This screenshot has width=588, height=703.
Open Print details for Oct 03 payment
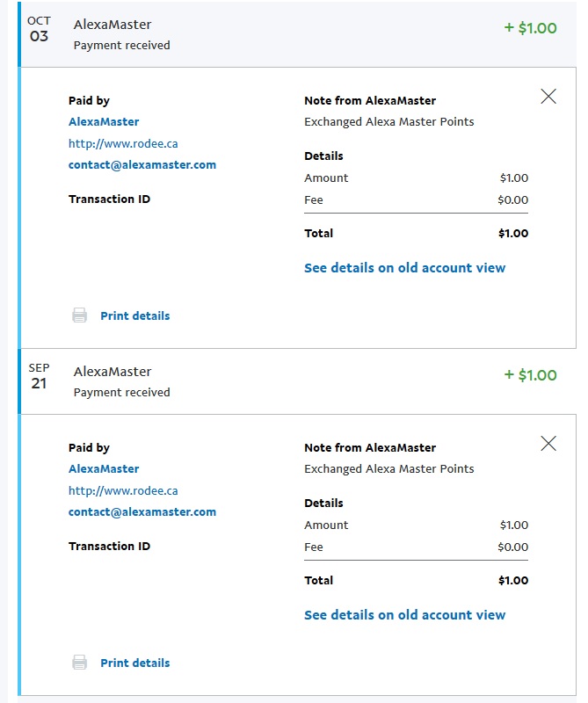pyautogui.click(x=134, y=315)
